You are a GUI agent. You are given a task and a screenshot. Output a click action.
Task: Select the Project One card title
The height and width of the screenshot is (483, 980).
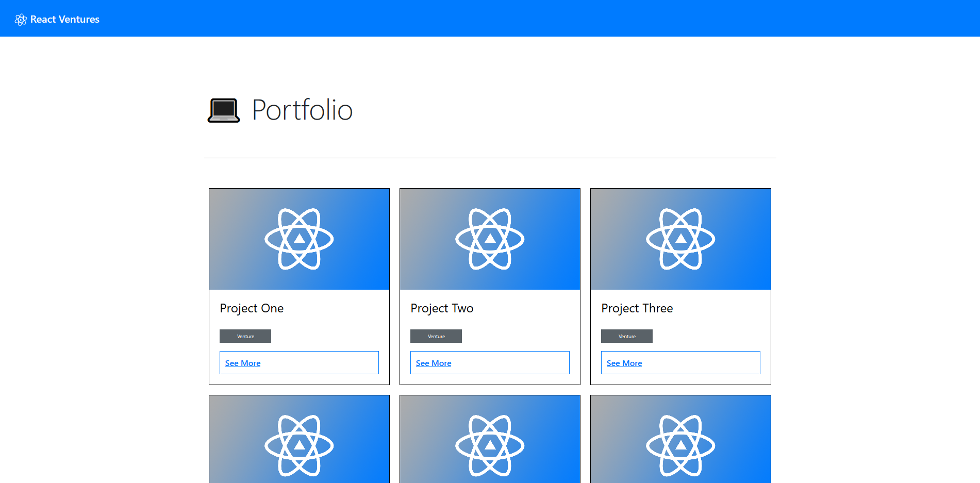252,308
